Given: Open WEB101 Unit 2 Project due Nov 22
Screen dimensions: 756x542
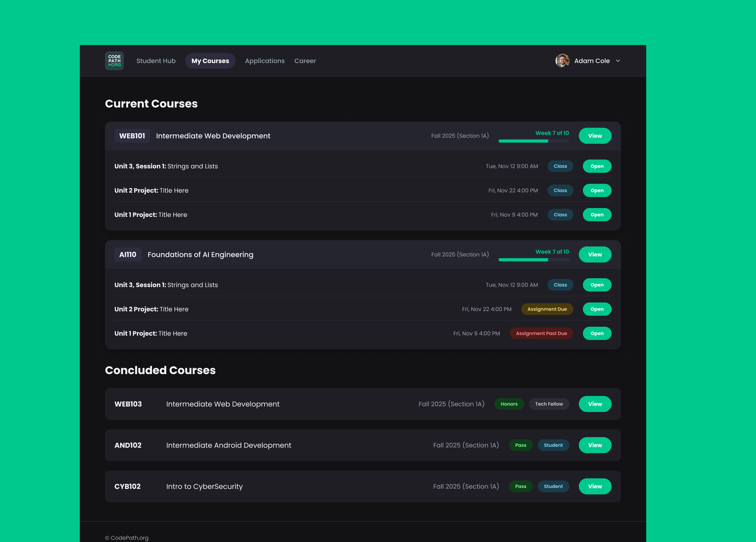Looking at the screenshot, I should coord(597,190).
